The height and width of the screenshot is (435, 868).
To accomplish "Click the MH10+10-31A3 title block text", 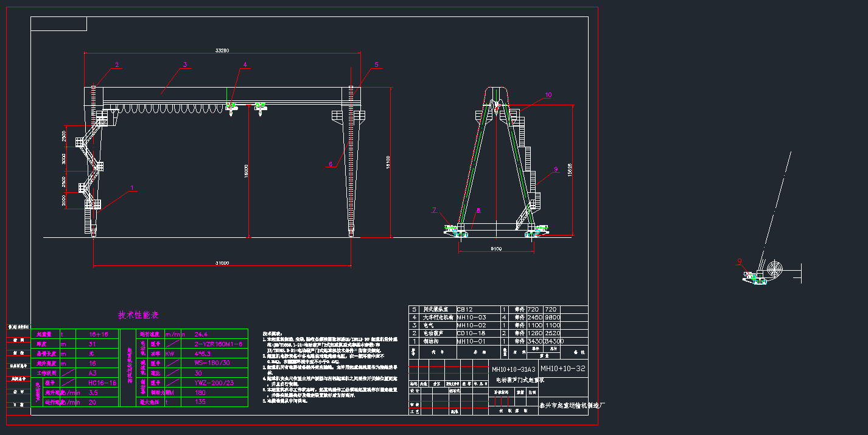I will coord(513,369).
